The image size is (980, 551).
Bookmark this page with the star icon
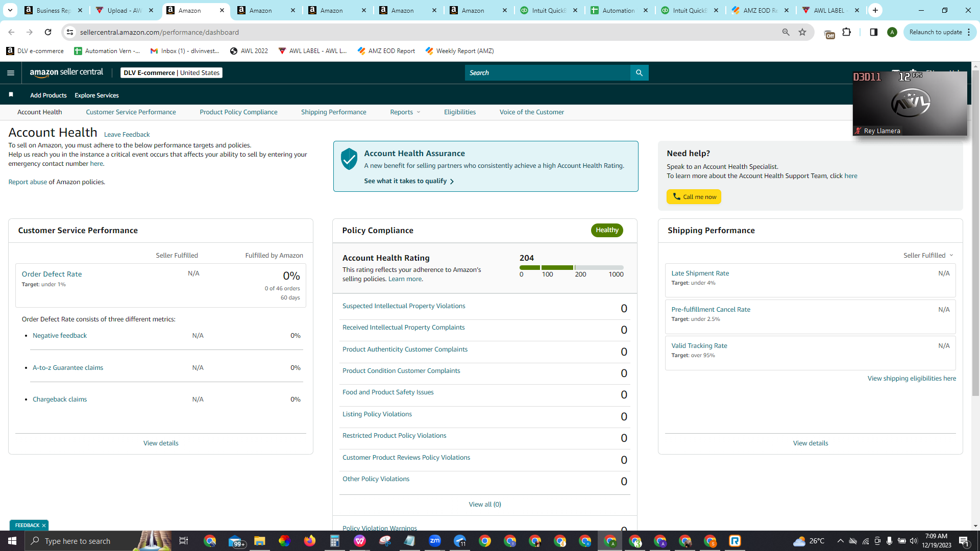click(x=802, y=32)
